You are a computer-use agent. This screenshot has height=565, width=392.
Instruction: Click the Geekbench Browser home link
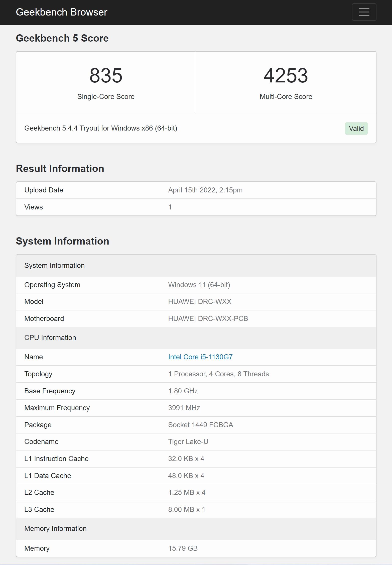[x=61, y=12]
